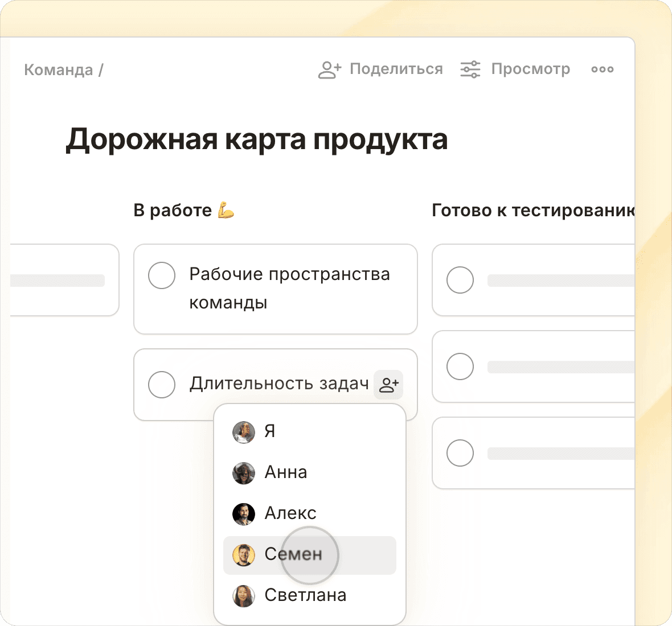Click the Я avatar in assignee list
This screenshot has width=672, height=626.
(x=244, y=432)
